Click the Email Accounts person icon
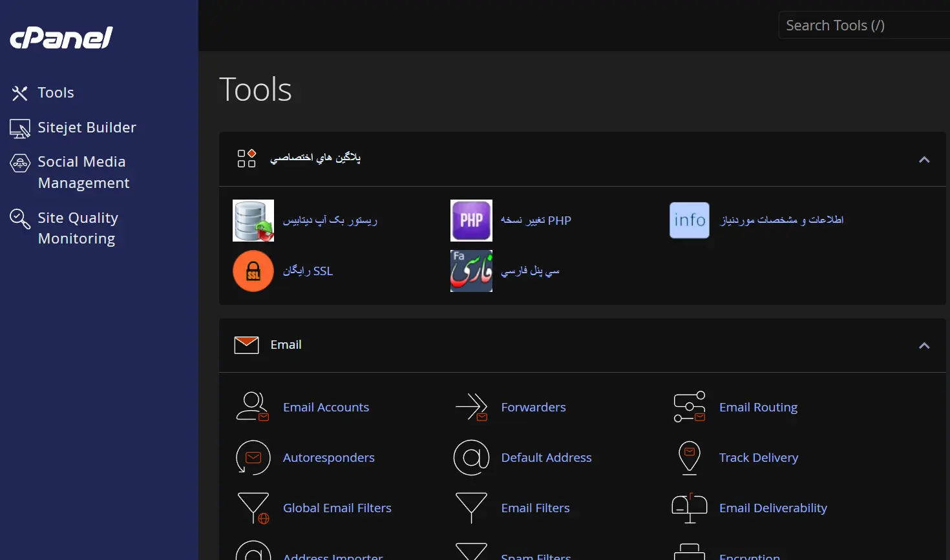This screenshot has width=950, height=560. pyautogui.click(x=253, y=407)
